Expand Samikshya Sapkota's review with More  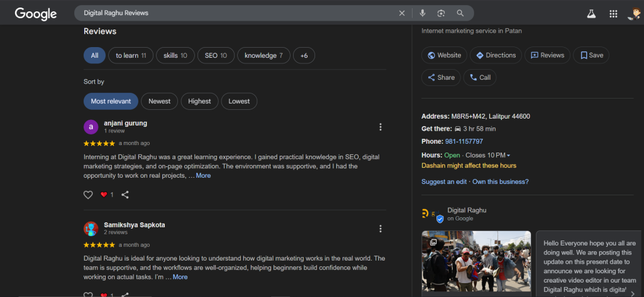tap(180, 277)
